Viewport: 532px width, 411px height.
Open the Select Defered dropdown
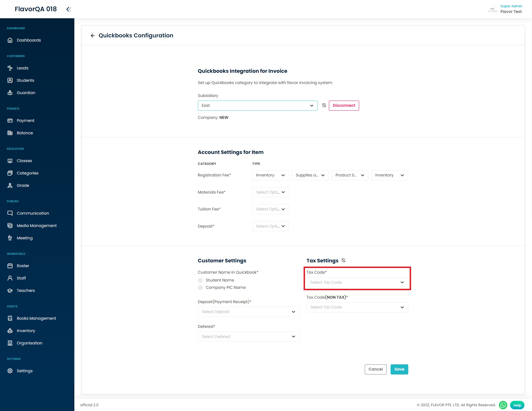[249, 337]
